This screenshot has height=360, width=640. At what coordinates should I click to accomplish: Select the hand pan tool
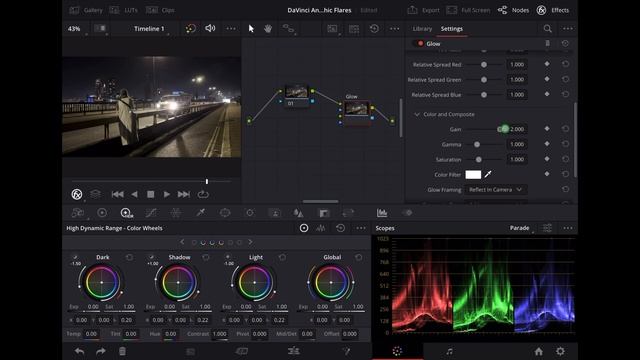[x=268, y=29]
